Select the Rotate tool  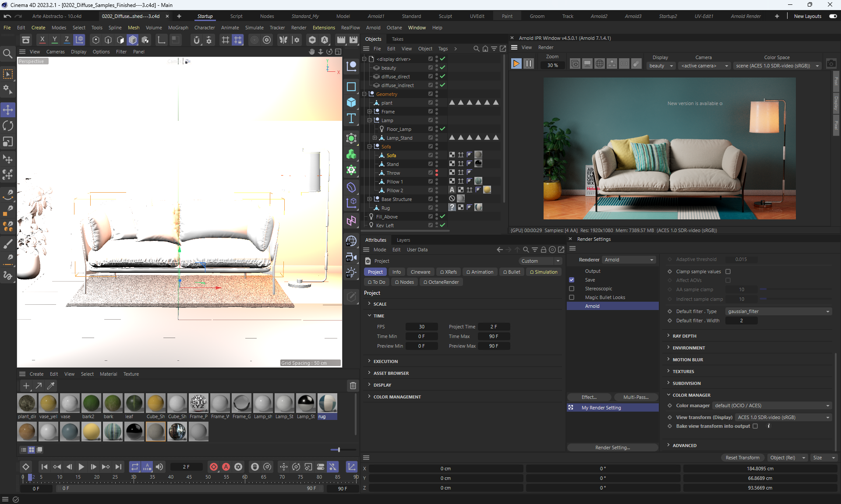click(8, 126)
